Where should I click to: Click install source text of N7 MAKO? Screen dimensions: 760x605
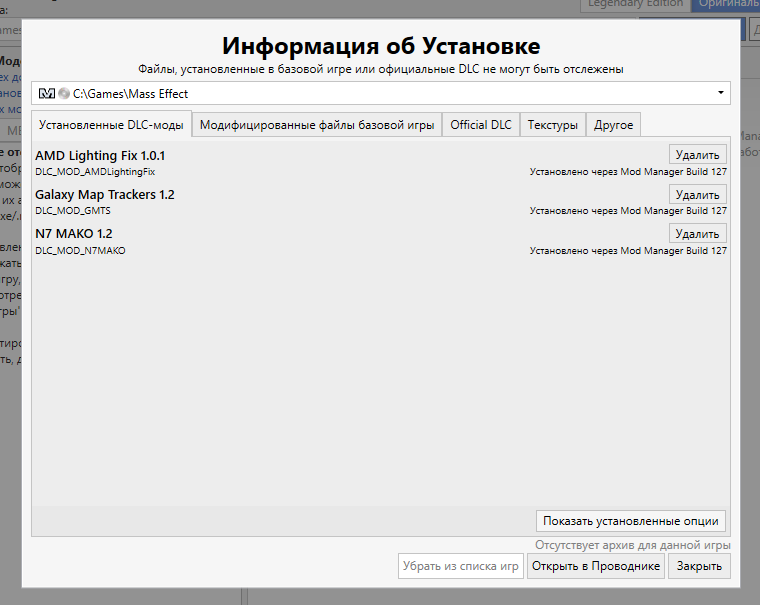tap(628, 251)
